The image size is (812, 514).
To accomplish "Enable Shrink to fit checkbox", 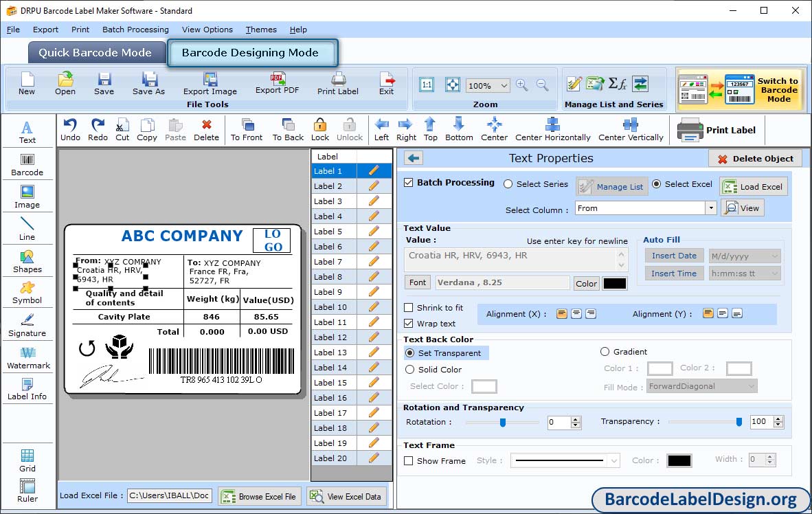I will 409,307.
